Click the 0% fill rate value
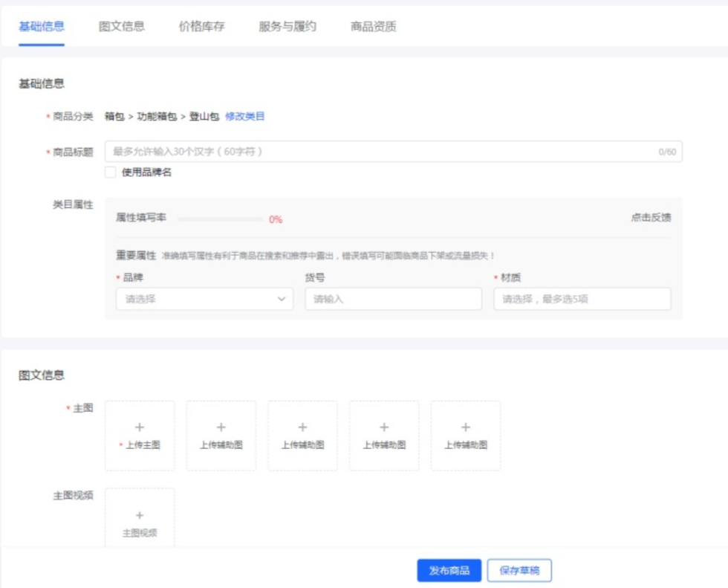This screenshot has width=728, height=588. coord(276,219)
